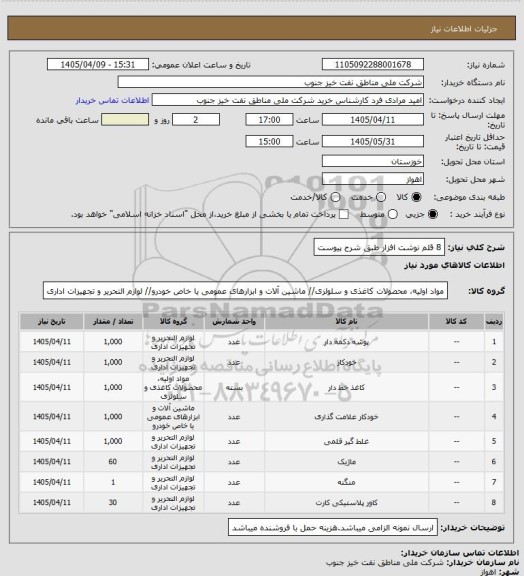Click item name ماژیک

click(346, 462)
